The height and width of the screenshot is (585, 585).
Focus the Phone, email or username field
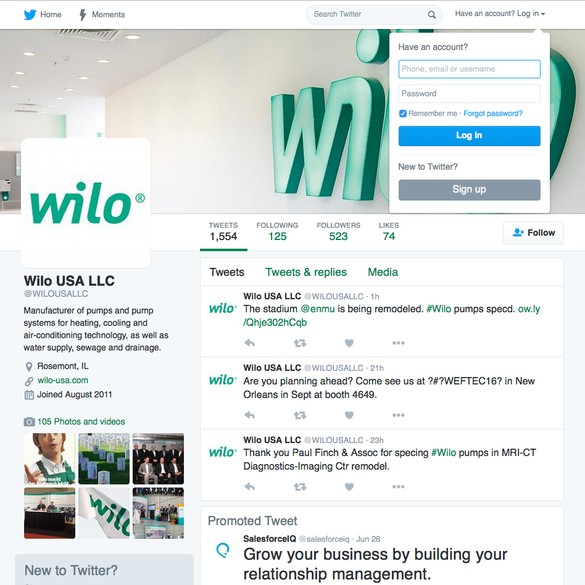tap(469, 69)
